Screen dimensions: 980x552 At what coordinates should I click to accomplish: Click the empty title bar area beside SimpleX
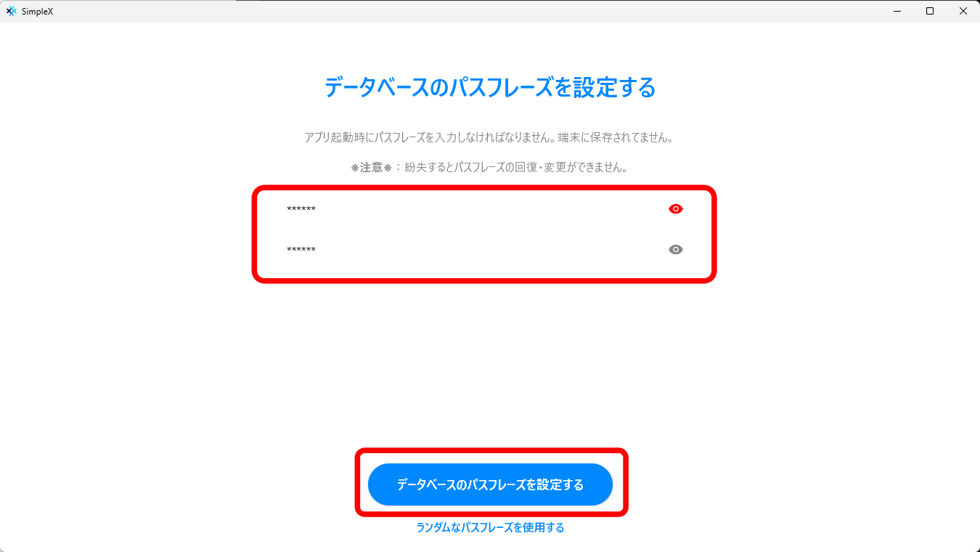tap(465, 11)
